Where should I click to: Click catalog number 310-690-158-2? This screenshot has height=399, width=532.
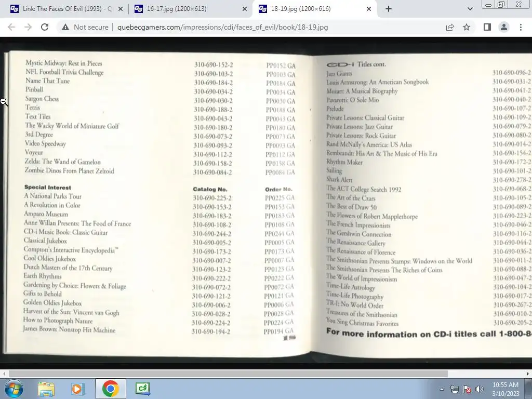[x=212, y=163]
